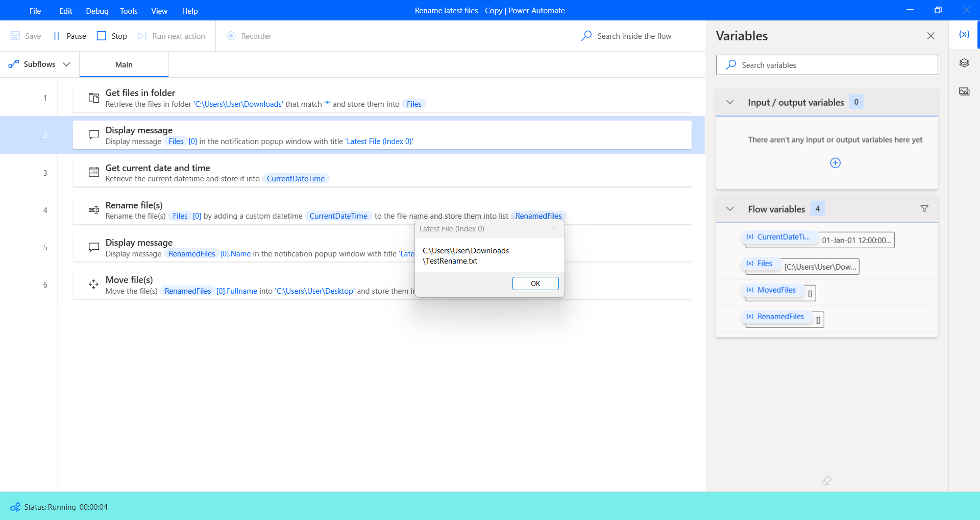Open the Images panel in right sidebar
The width and height of the screenshot is (980, 520).
tap(964, 91)
